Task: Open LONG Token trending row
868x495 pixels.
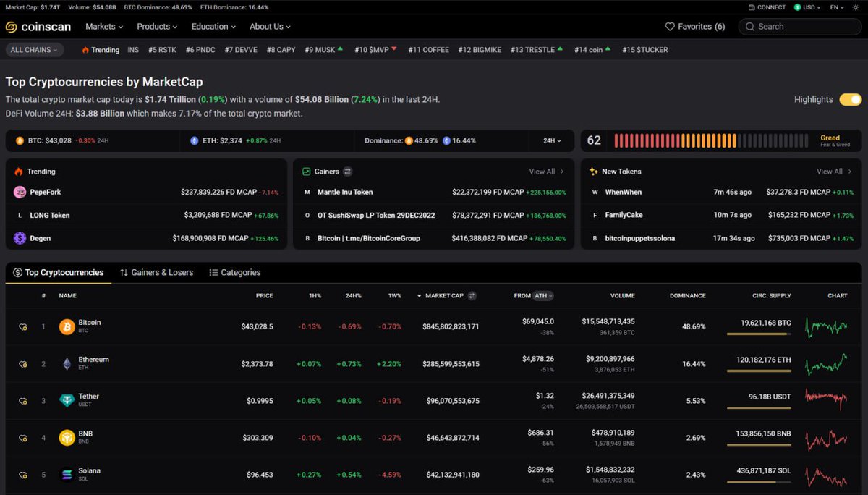Action: point(146,215)
